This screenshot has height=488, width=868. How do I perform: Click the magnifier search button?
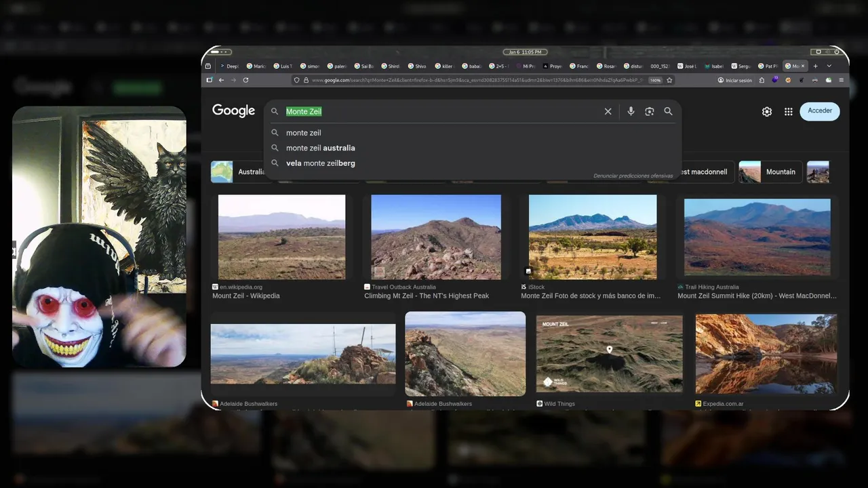point(668,111)
